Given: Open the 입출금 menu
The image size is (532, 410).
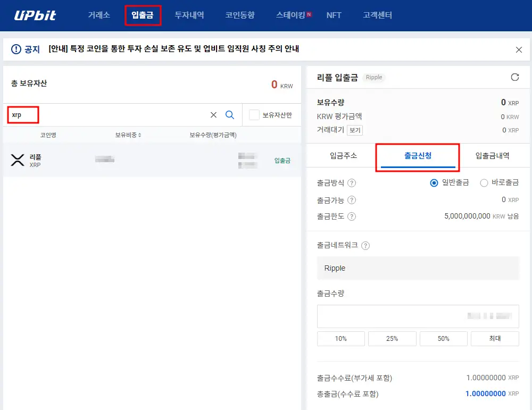Looking at the screenshot, I should 143,15.
